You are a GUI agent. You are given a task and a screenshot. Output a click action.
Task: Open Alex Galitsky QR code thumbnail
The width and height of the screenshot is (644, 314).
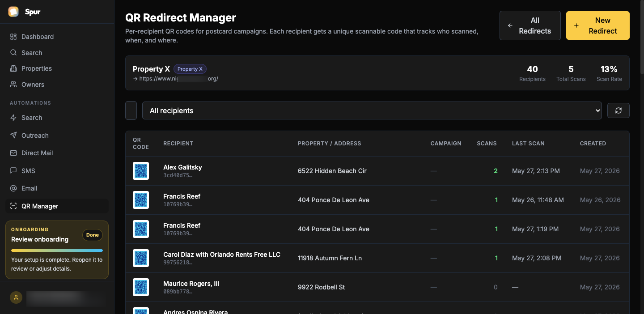pyautogui.click(x=141, y=171)
